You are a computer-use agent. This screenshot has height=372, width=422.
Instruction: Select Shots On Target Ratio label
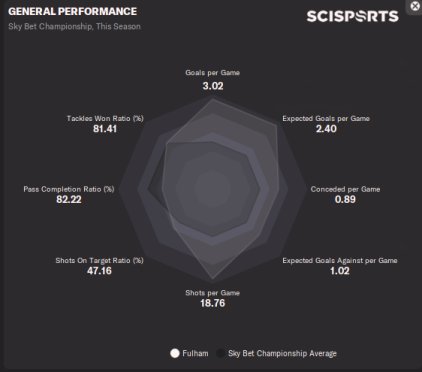pos(99,260)
